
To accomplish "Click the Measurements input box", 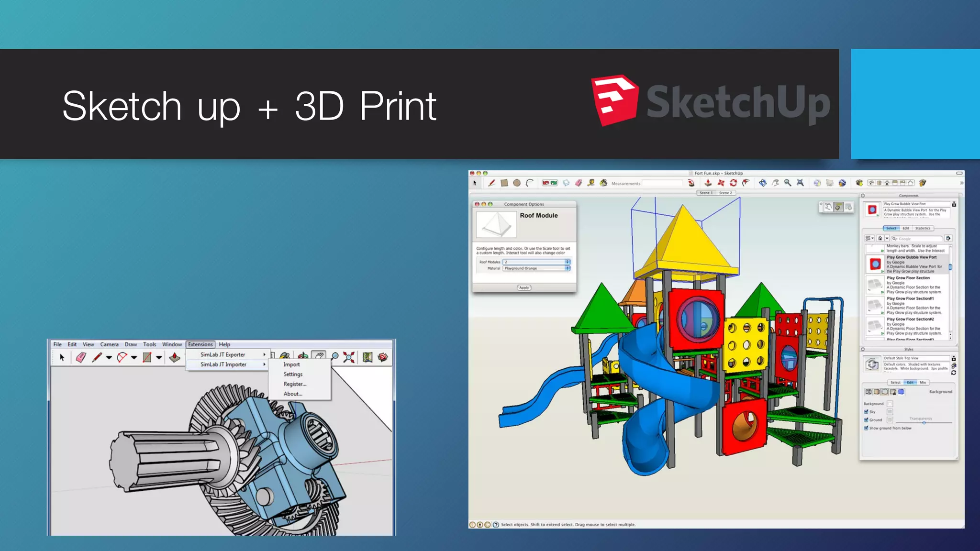I will coord(662,183).
